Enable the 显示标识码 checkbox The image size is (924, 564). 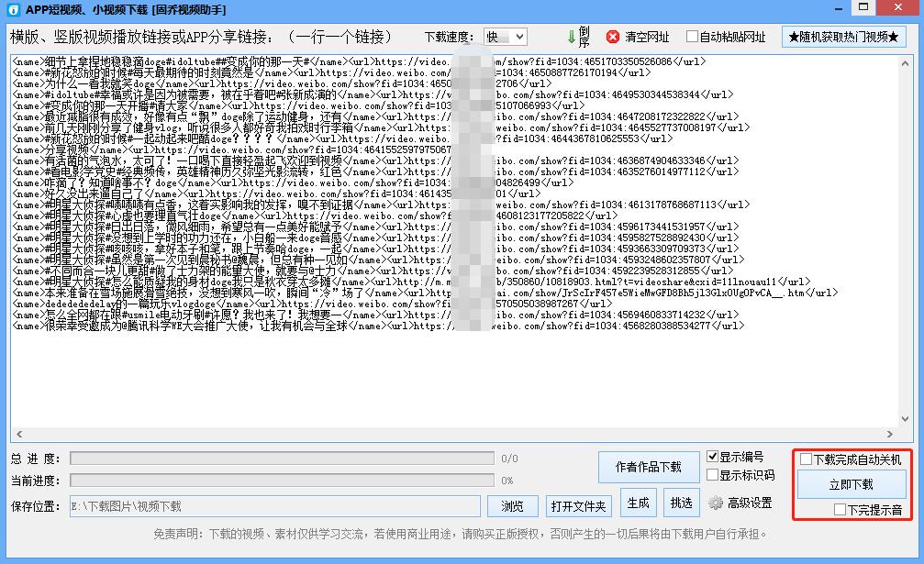point(712,474)
